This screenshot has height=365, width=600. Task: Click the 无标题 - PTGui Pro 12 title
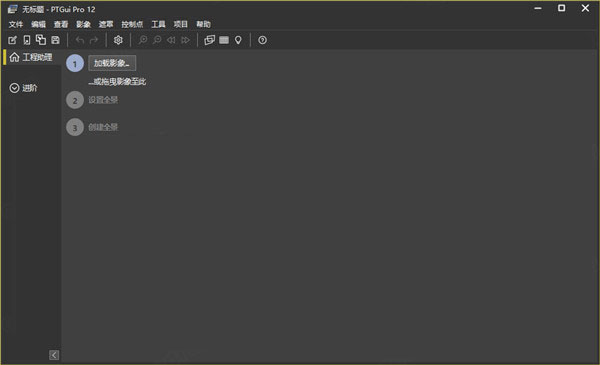click(x=59, y=9)
